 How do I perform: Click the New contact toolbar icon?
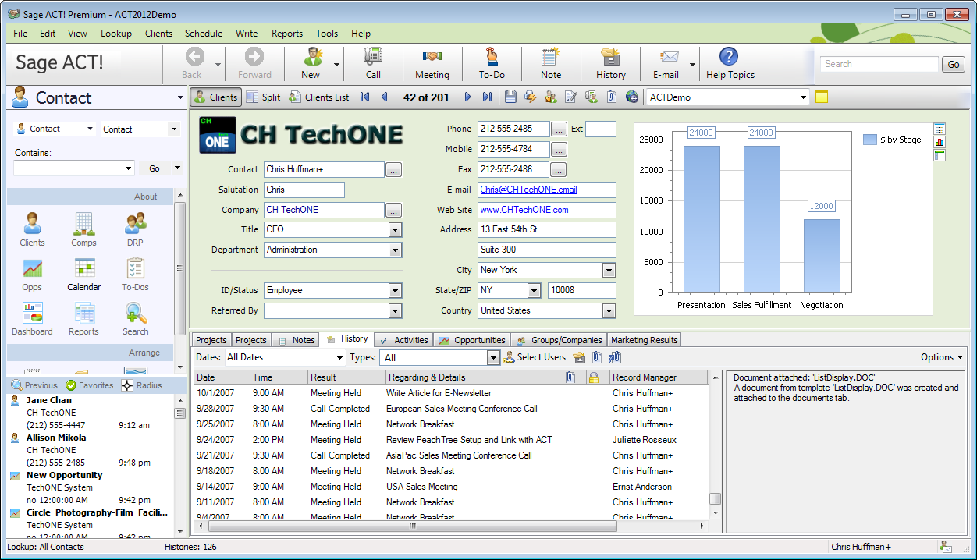pyautogui.click(x=311, y=63)
